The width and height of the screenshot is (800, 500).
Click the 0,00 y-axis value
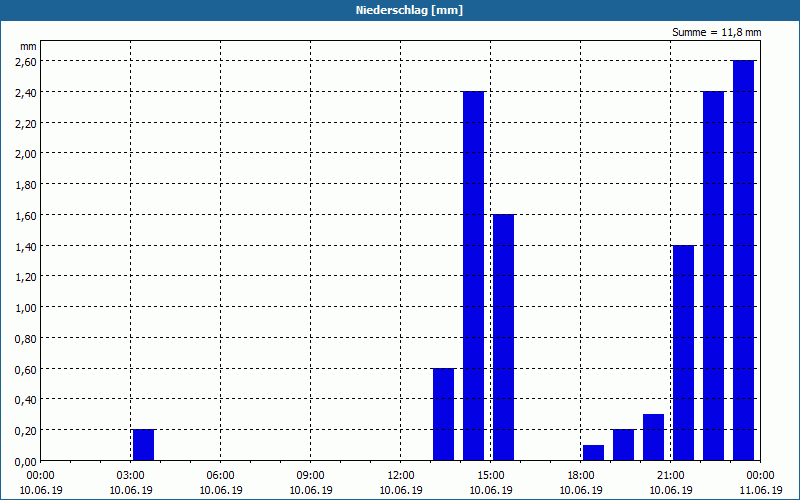click(x=26, y=462)
